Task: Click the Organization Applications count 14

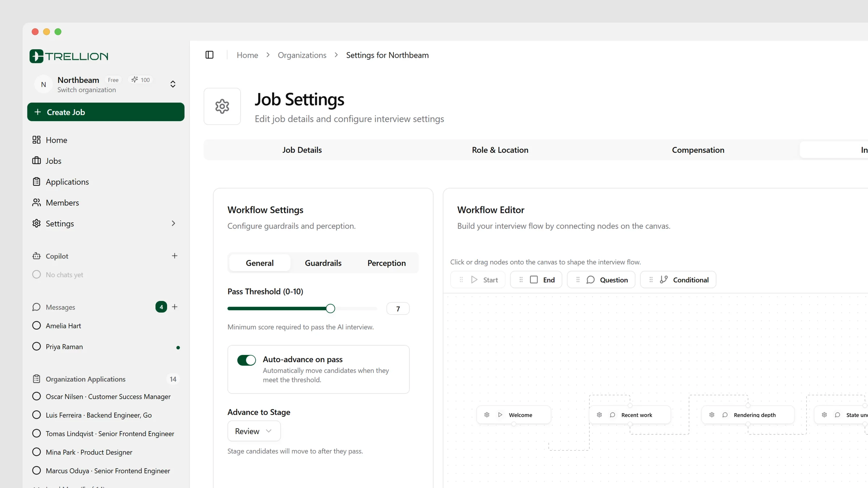Action: click(x=173, y=379)
